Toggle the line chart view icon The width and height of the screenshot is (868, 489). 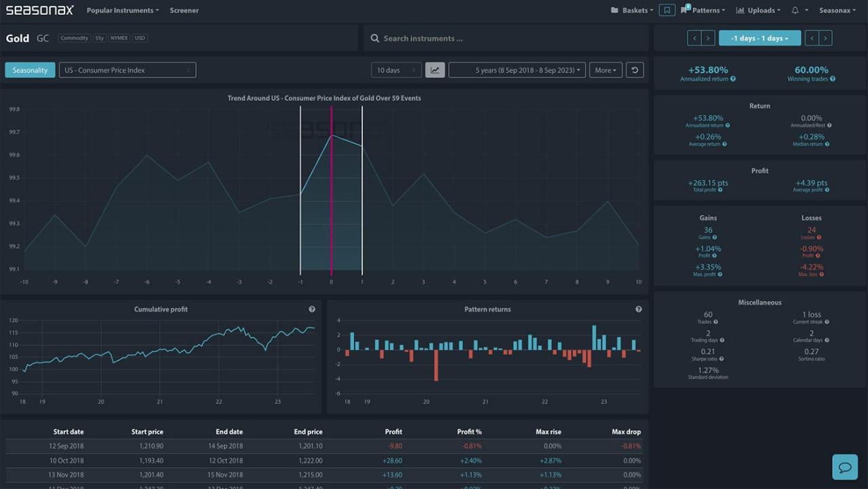tap(435, 70)
